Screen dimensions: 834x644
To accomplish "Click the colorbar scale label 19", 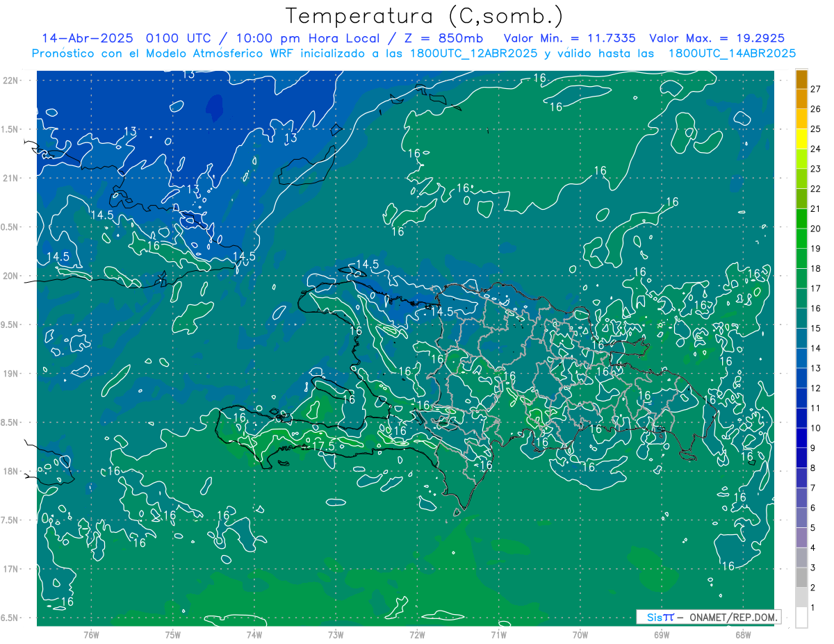I will click(815, 249).
